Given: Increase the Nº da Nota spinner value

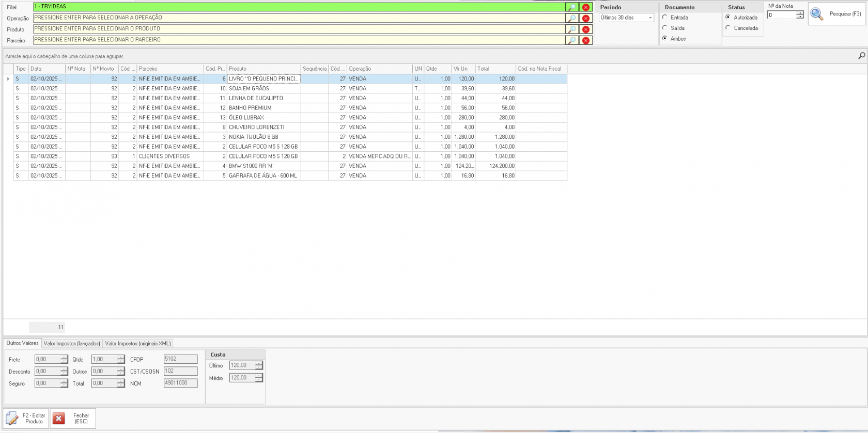Looking at the screenshot, I should tap(800, 13).
